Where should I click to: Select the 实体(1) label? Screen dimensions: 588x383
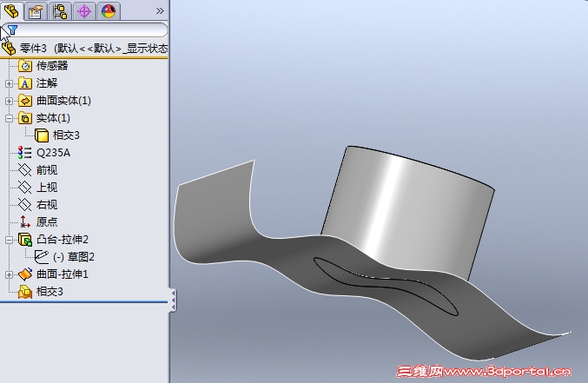[x=53, y=118]
